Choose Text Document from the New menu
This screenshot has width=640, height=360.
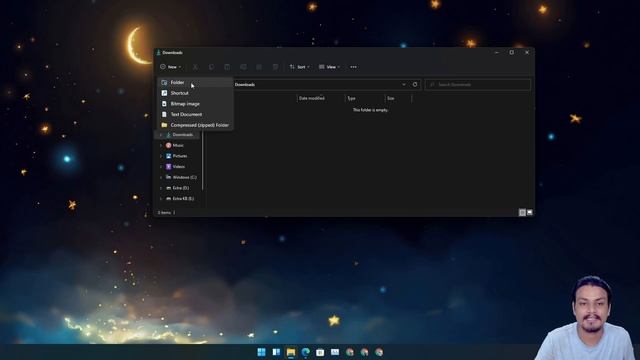[195, 114]
